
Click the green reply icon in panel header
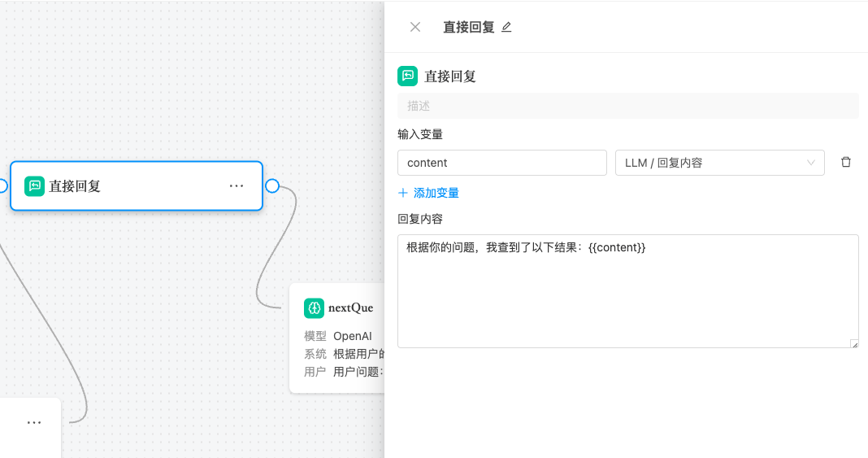click(407, 76)
